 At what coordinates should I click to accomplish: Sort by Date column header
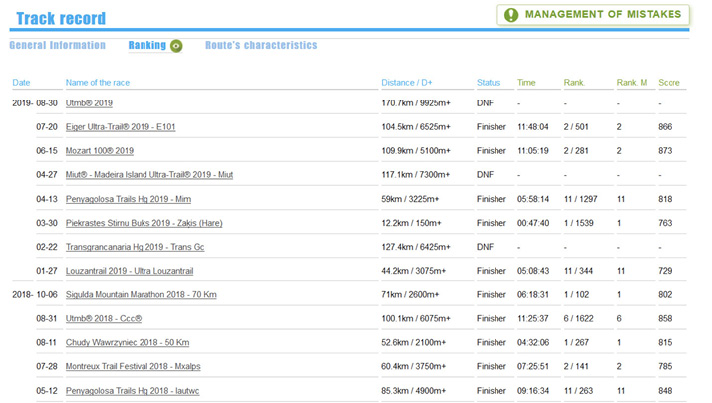(21, 83)
